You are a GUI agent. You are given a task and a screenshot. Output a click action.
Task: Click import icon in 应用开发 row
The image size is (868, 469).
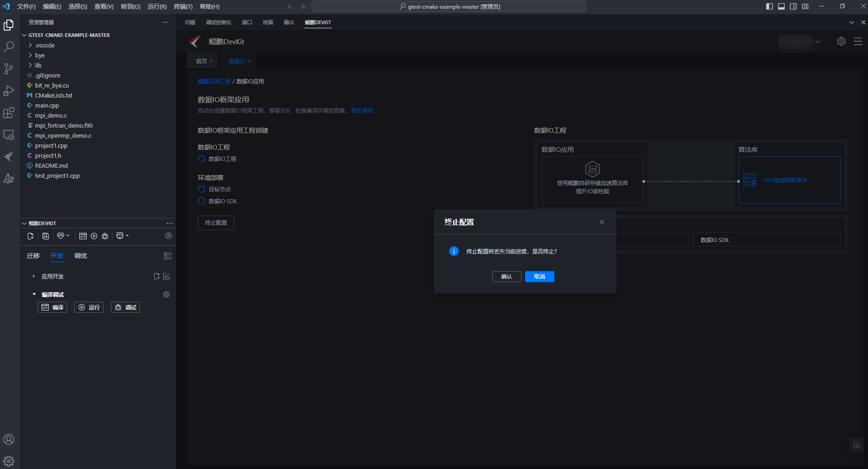[x=166, y=276]
